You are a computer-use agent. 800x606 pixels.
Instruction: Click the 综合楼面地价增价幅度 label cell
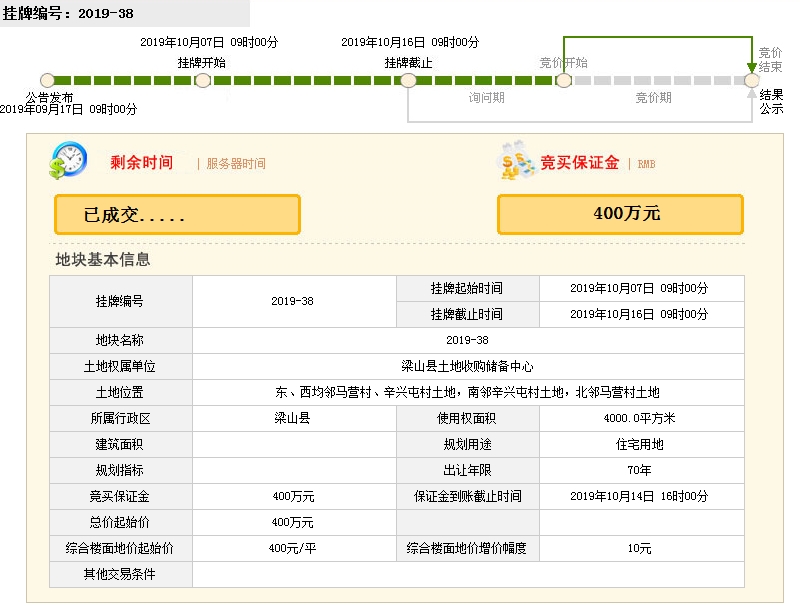468,548
